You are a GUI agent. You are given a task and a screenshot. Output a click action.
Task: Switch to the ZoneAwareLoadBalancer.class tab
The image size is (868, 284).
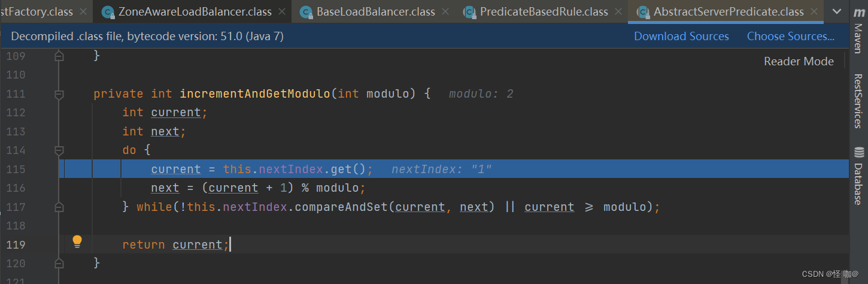[195, 11]
